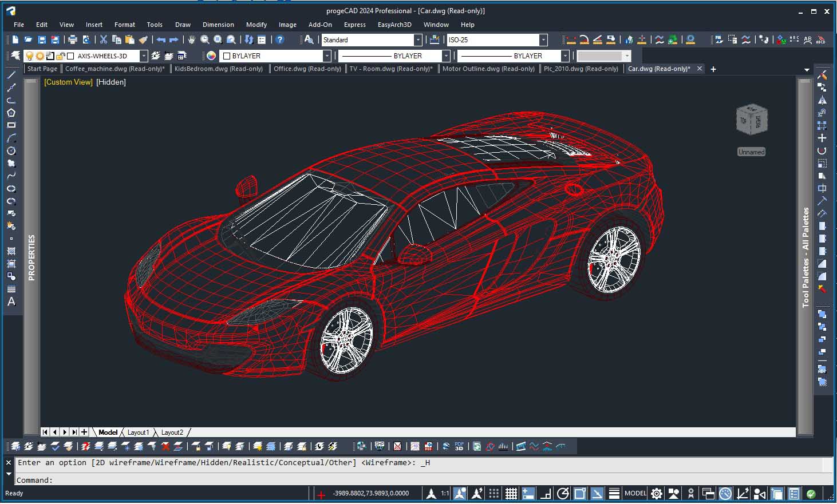837x504 pixels.
Task: Click the [Hidden] visual style label
Action: click(111, 82)
